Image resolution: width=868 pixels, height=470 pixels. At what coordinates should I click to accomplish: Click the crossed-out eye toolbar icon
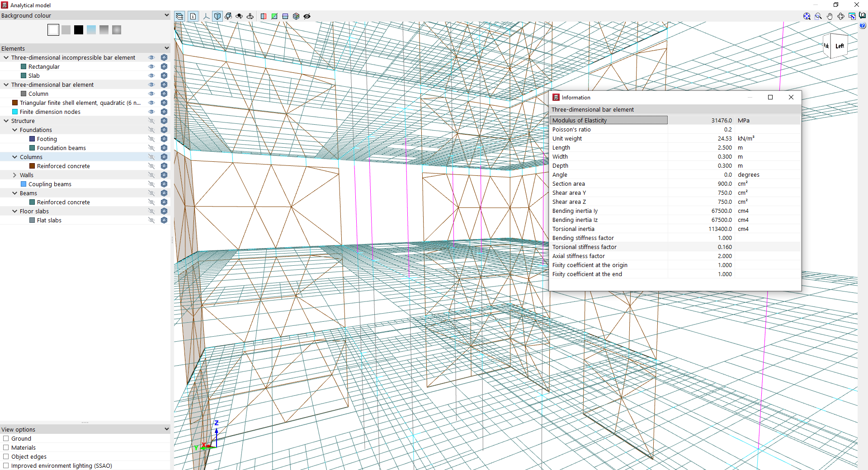(x=307, y=16)
